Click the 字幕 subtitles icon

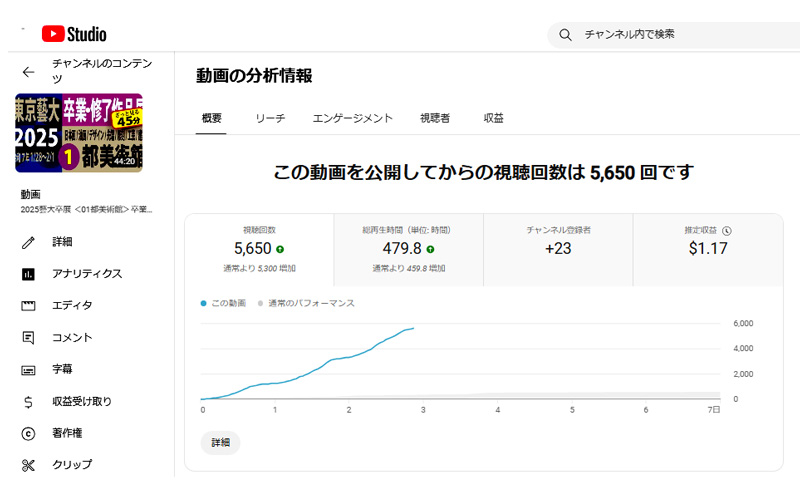[29, 370]
